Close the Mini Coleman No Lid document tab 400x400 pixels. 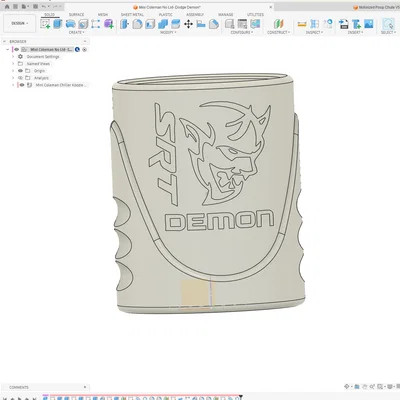(271, 7)
